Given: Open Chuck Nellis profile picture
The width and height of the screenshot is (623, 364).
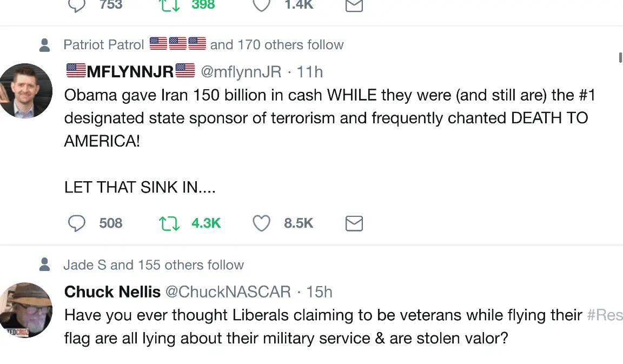Looking at the screenshot, I should [25, 310].
